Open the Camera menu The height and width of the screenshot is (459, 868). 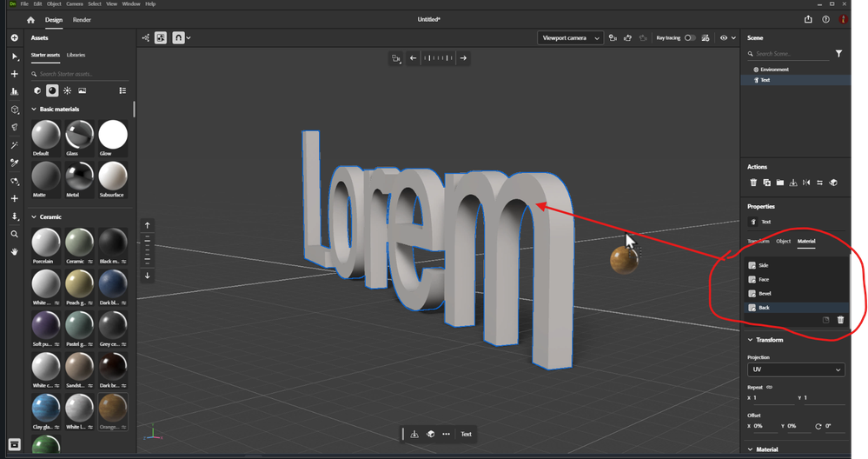click(74, 3)
